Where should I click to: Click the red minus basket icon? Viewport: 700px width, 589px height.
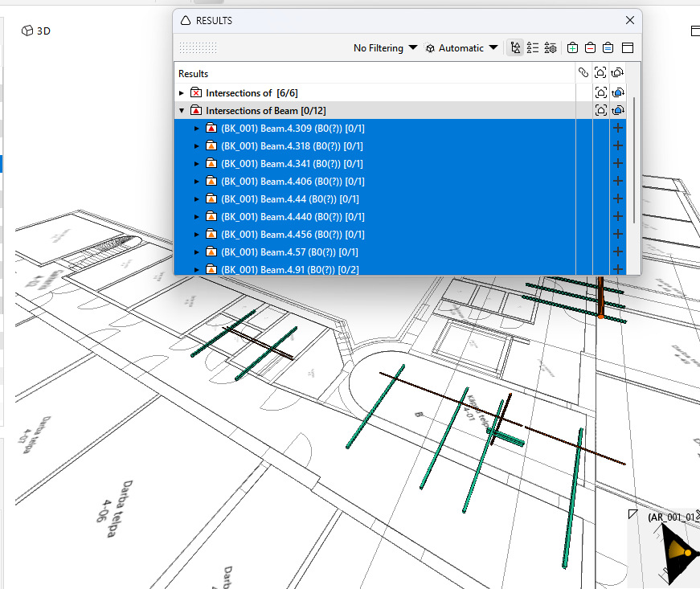(590, 47)
